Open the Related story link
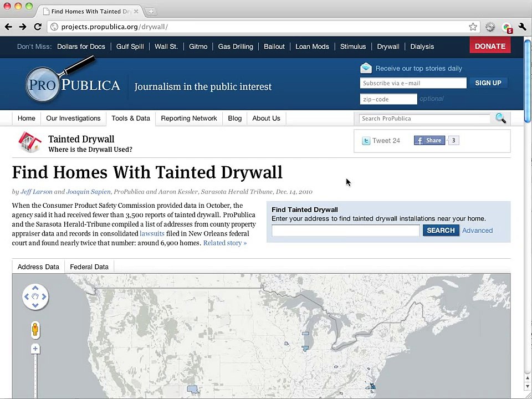Screen dimensions: 532x399 [225, 243]
